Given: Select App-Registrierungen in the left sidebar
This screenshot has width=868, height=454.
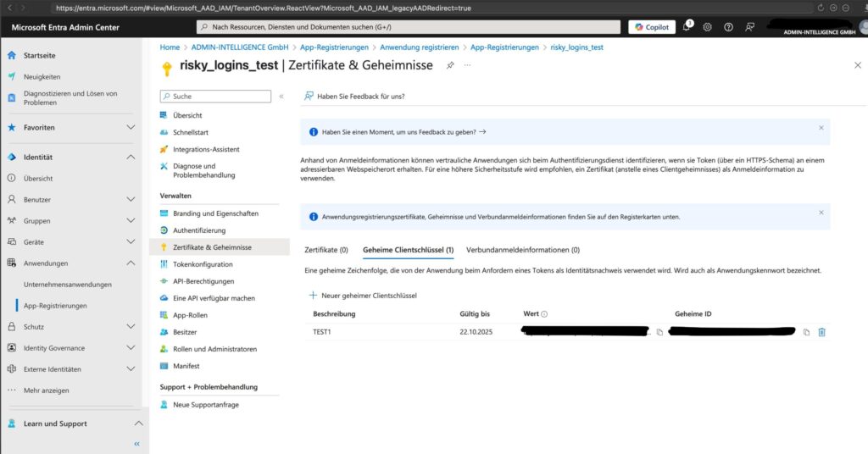Looking at the screenshot, I should (x=55, y=305).
